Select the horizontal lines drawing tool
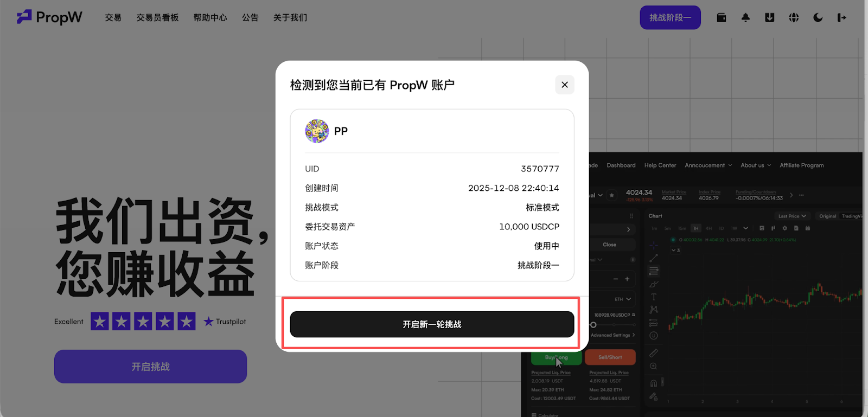The height and width of the screenshot is (417, 868). [x=654, y=271]
